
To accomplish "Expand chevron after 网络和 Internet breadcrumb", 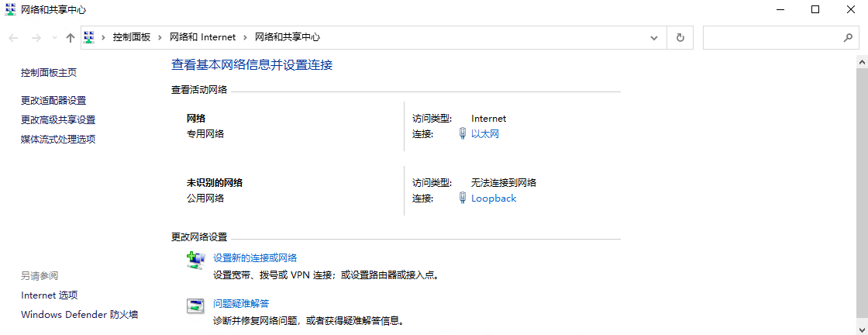I will coord(245,37).
